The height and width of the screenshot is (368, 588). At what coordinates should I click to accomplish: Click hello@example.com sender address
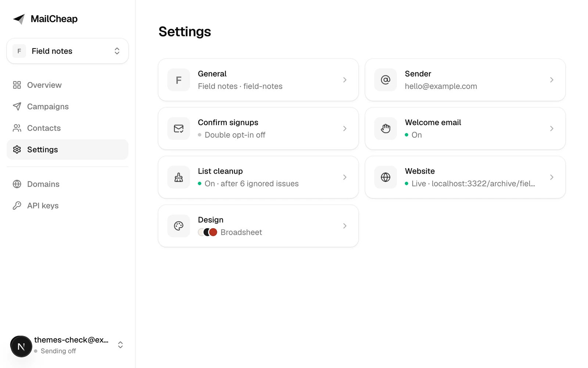[x=441, y=86]
